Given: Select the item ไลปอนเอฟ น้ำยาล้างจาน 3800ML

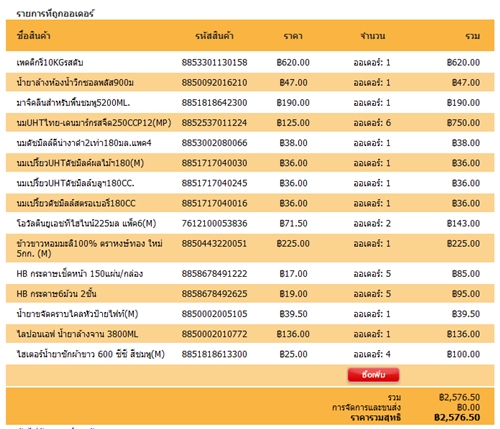Looking at the screenshot, I should [77, 334].
